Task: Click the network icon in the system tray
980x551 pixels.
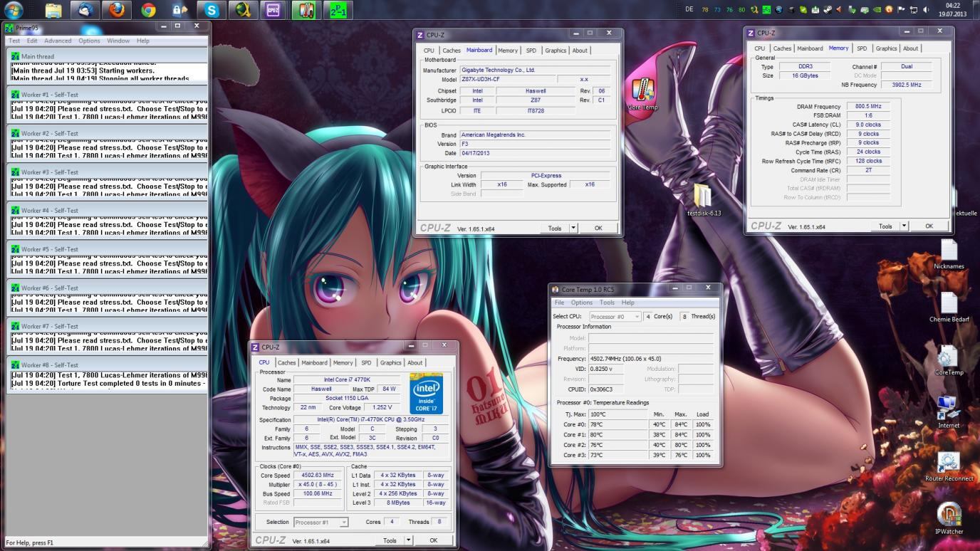Action: point(914,10)
